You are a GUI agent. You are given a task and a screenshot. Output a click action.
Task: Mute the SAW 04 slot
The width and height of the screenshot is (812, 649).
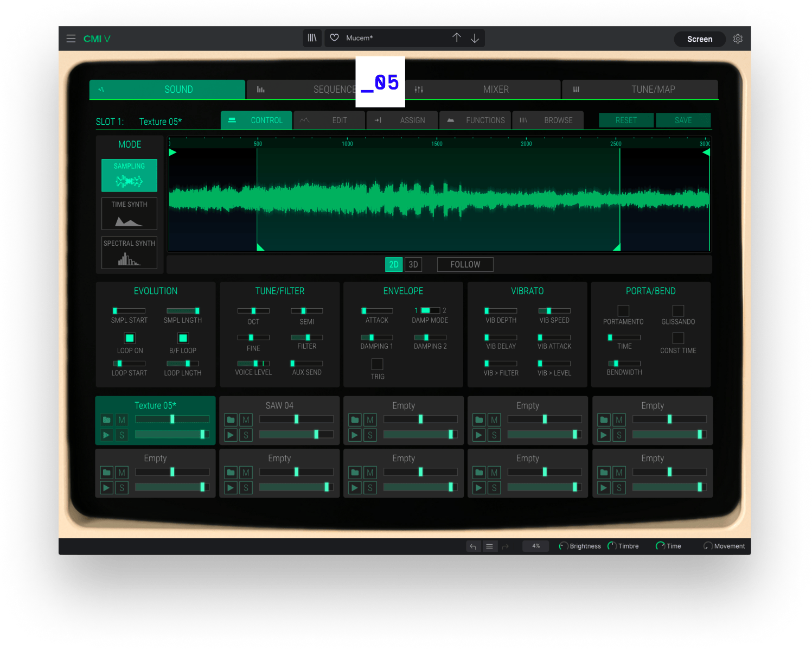(246, 420)
